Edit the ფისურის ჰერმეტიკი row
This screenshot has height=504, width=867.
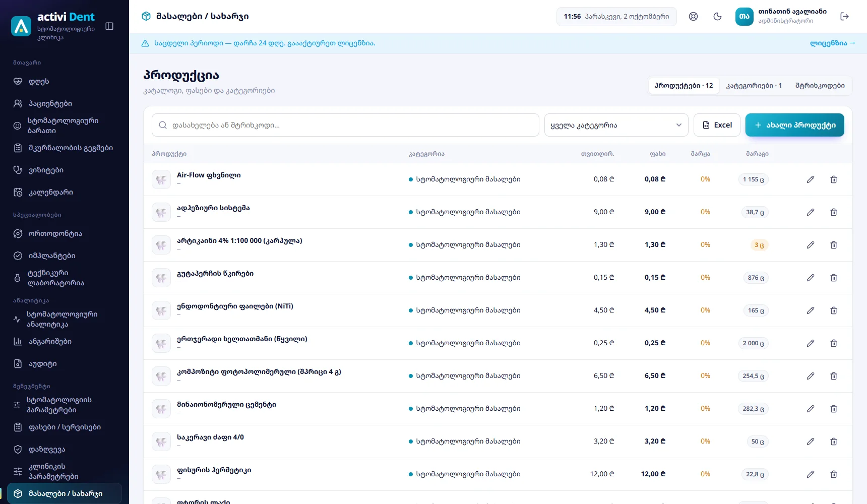coord(811,474)
